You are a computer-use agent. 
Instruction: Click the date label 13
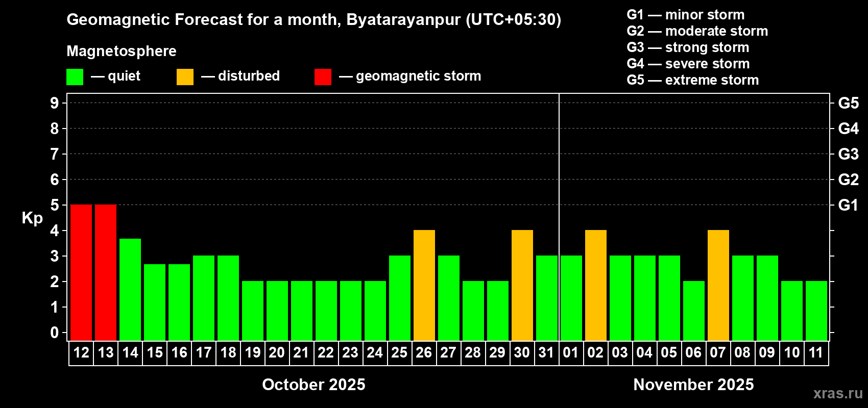[106, 352]
